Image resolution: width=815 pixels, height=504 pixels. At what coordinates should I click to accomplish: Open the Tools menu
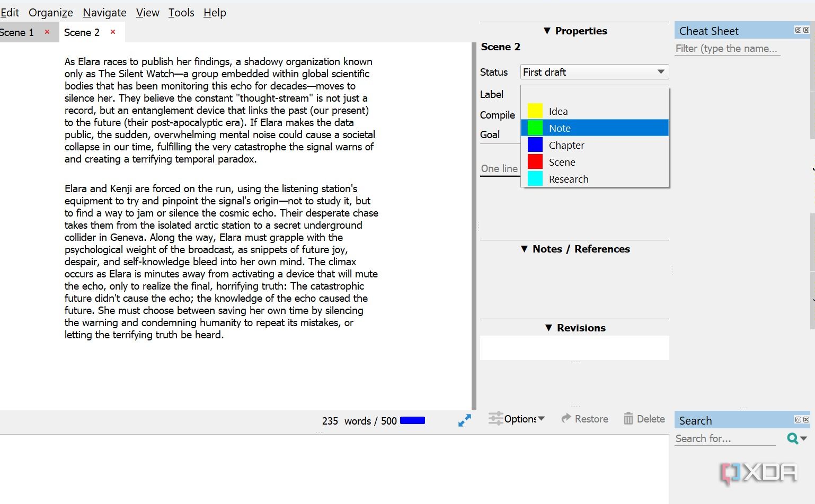[181, 13]
